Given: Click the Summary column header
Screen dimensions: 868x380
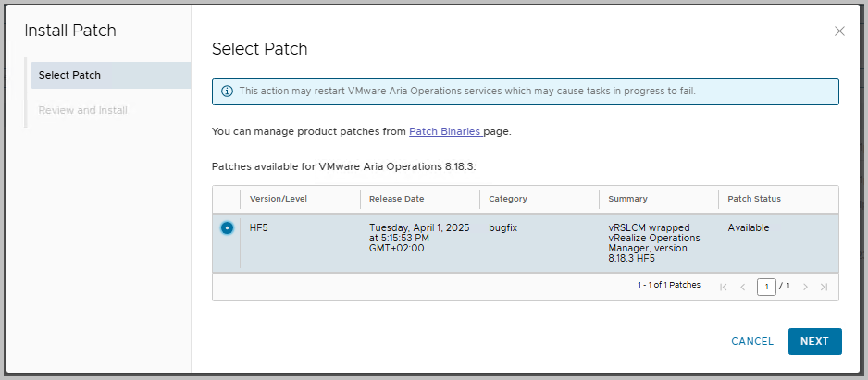Looking at the screenshot, I should (627, 199).
